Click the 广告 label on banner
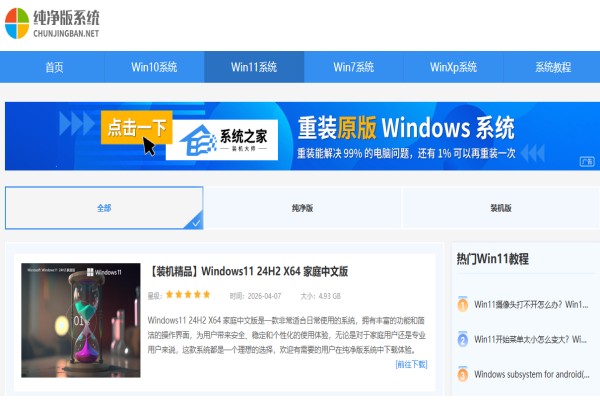Screen dimensions: 600x400 coord(587,162)
